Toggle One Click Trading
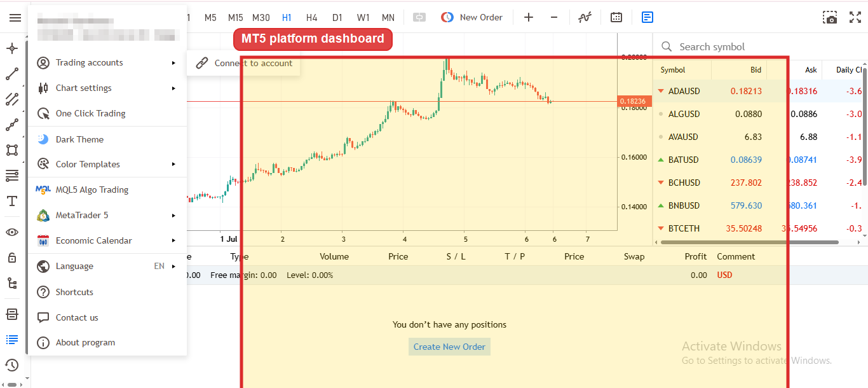This screenshot has width=868, height=388. point(107,113)
